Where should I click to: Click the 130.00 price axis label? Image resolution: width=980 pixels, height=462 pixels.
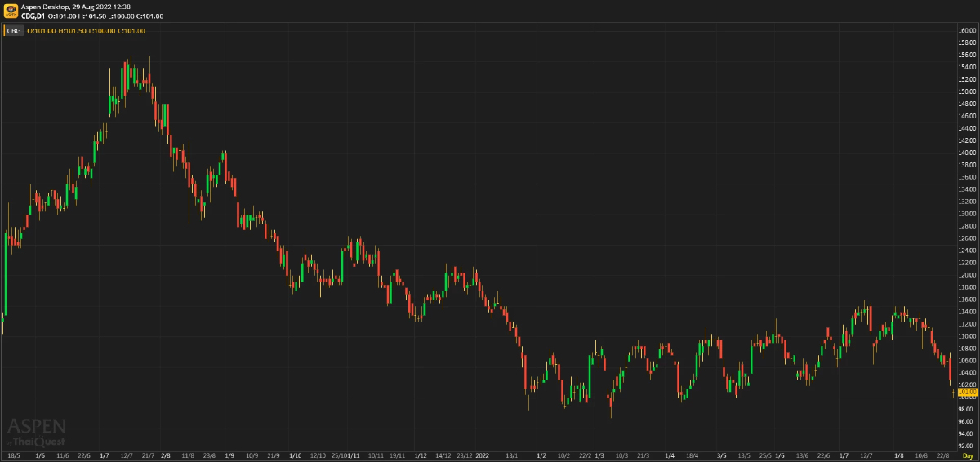tap(967, 214)
